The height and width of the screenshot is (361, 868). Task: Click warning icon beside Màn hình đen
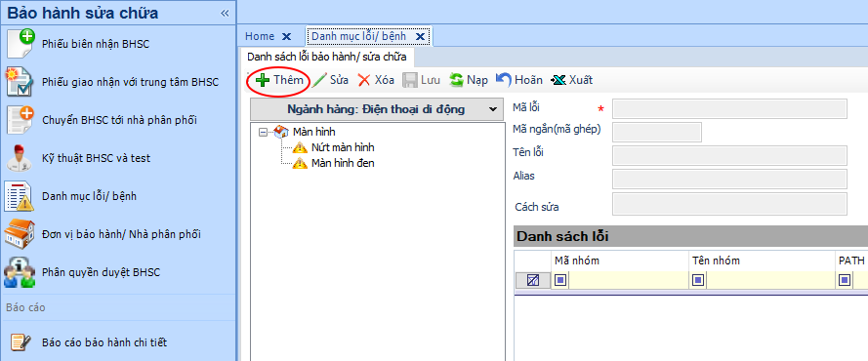pyautogui.click(x=300, y=163)
